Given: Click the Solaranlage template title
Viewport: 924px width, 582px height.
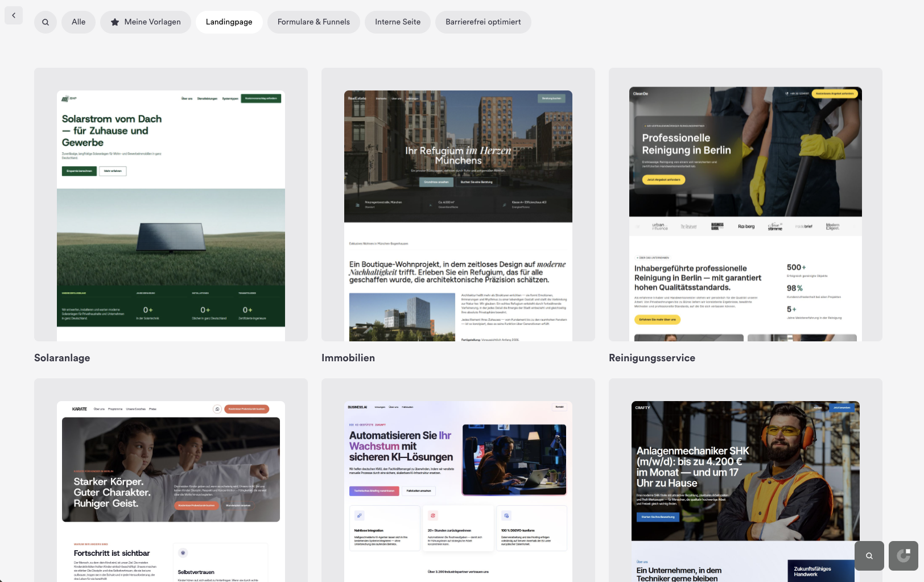Looking at the screenshot, I should (62, 358).
